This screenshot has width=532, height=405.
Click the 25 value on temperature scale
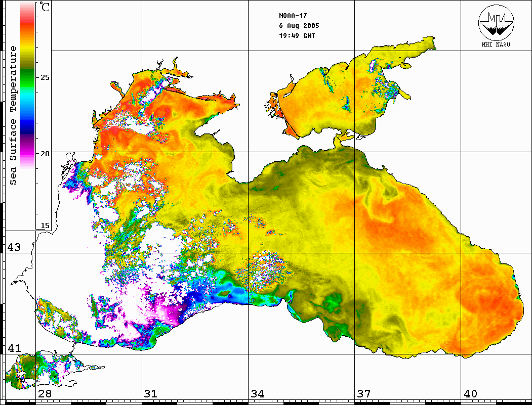(x=45, y=77)
